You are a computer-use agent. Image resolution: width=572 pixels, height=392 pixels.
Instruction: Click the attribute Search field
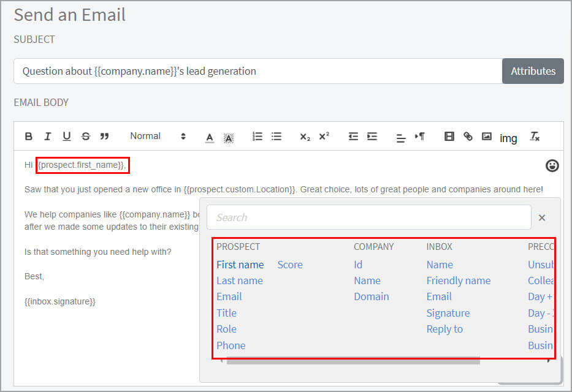click(368, 217)
